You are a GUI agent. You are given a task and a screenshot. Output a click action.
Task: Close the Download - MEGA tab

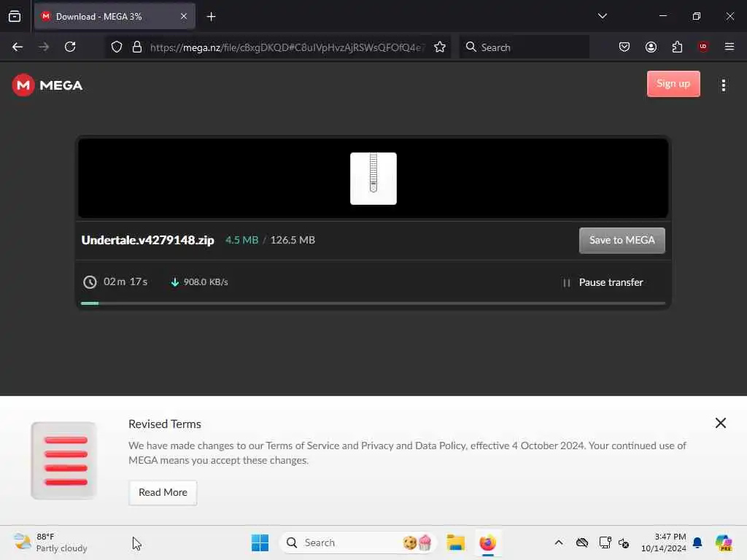coord(184,17)
